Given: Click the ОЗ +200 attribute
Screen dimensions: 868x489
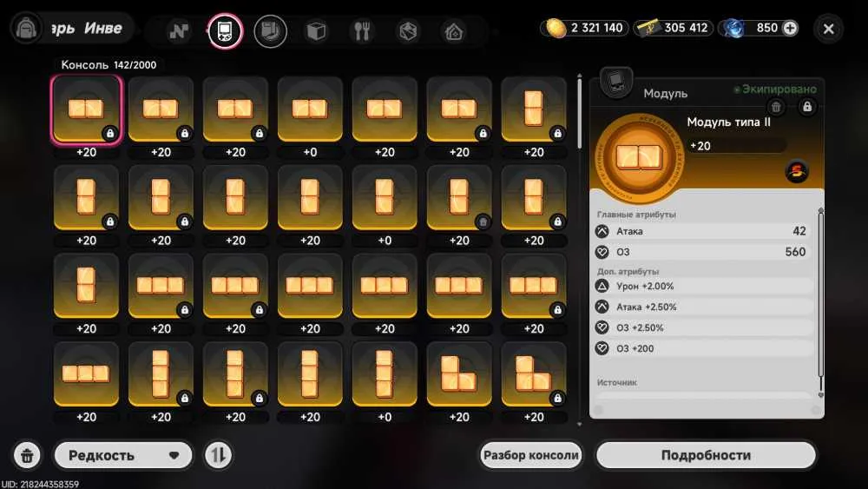Looking at the screenshot, I should coord(703,348).
